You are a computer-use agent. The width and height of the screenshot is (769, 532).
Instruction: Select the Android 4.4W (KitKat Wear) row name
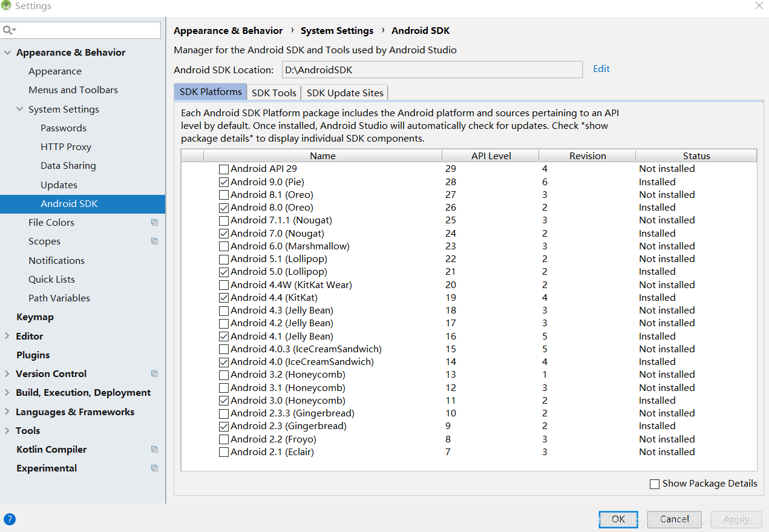point(291,285)
